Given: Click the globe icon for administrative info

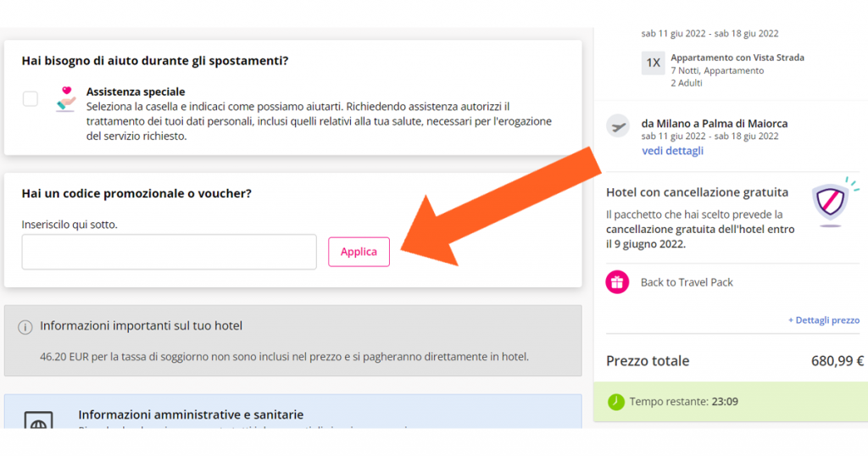Looking at the screenshot, I should tap(38, 422).
